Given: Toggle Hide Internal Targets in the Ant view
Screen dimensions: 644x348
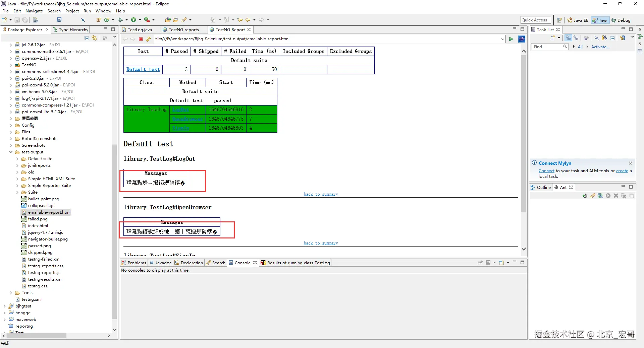Looking at the screenshot, I should coord(600,196).
